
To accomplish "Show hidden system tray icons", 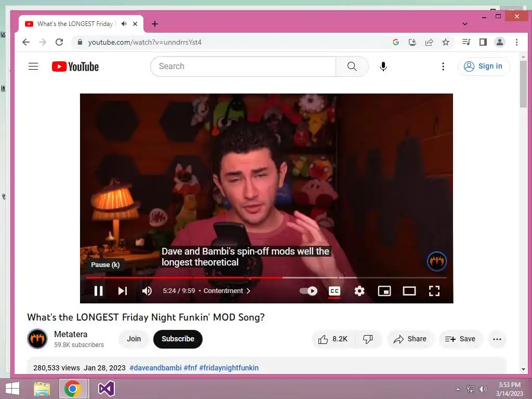I will 458,389.
